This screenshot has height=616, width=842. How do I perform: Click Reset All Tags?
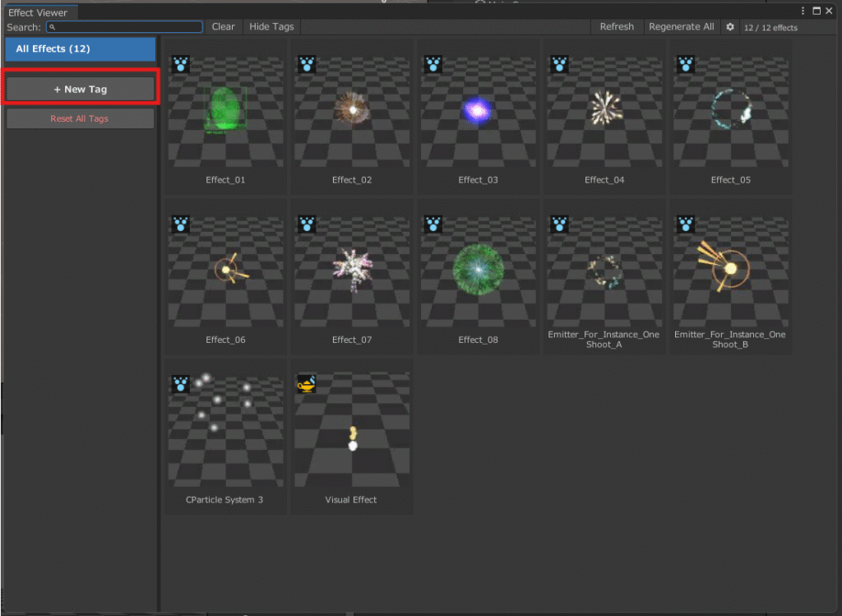point(80,119)
